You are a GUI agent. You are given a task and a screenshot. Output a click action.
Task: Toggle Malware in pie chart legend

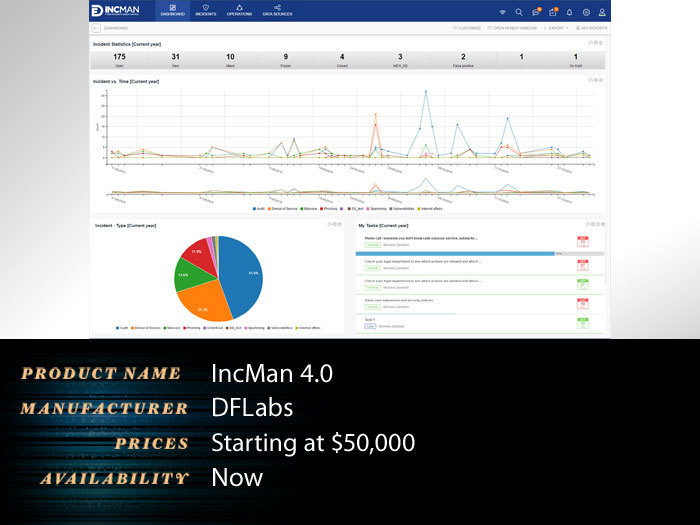coord(172,328)
